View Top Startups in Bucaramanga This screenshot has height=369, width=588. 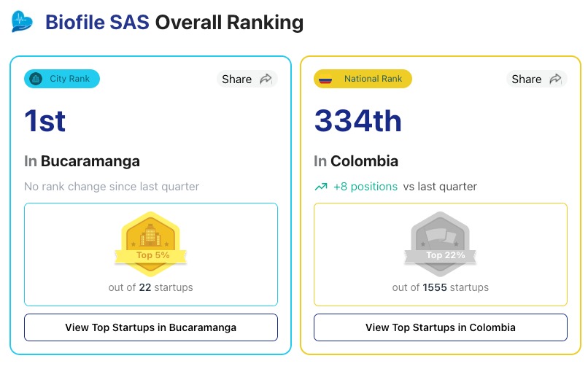tap(151, 327)
